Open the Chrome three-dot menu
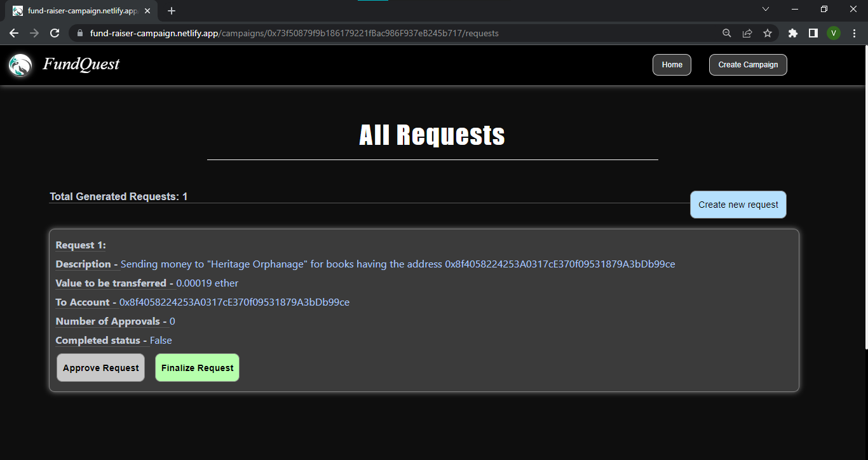The height and width of the screenshot is (460, 868). coord(855,32)
